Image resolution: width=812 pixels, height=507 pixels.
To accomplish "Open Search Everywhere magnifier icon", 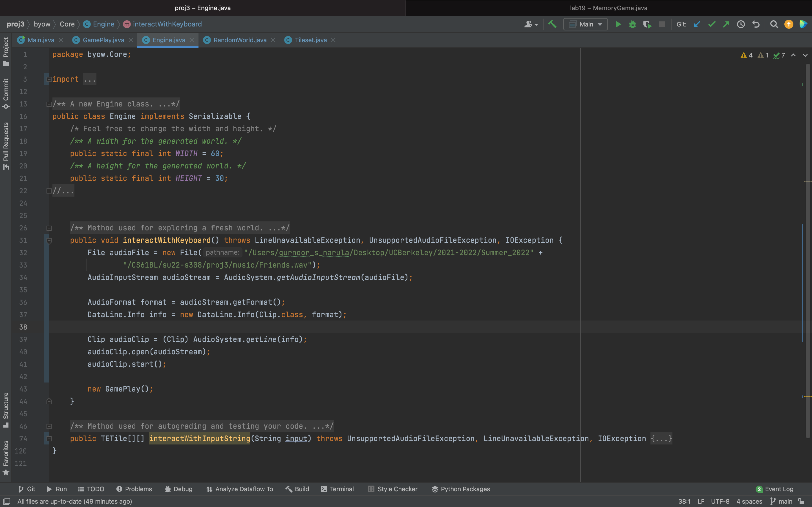I will pyautogui.click(x=774, y=24).
